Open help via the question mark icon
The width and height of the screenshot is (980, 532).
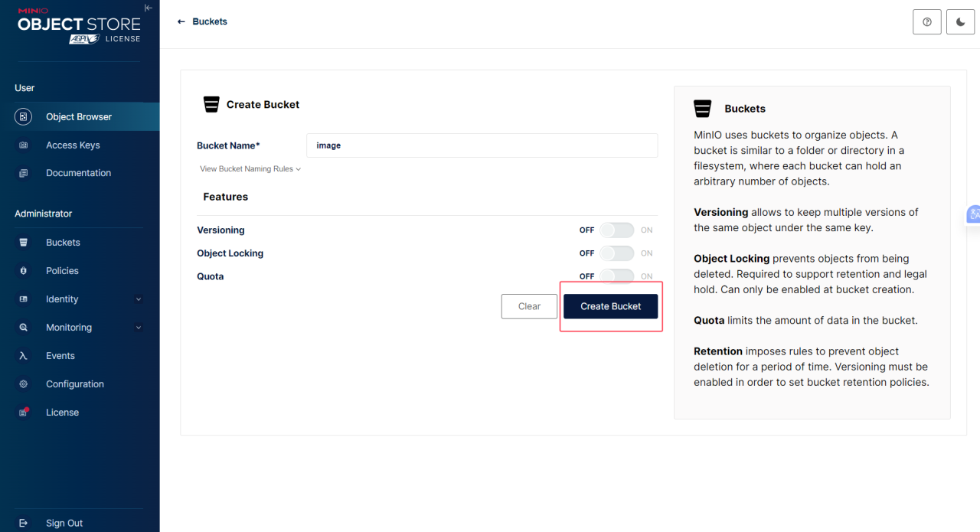point(927,22)
